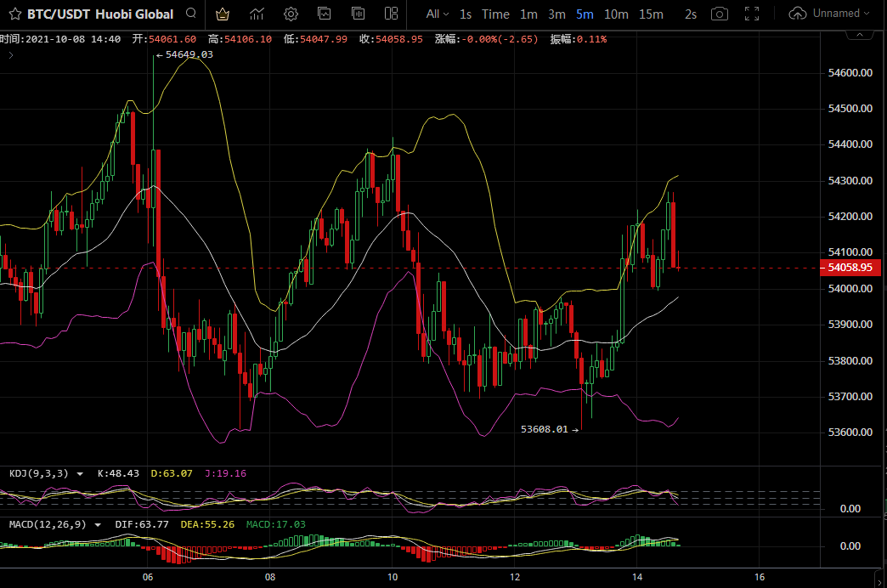Click the 54600.00 price axis label
The image size is (887, 588).
(x=850, y=72)
